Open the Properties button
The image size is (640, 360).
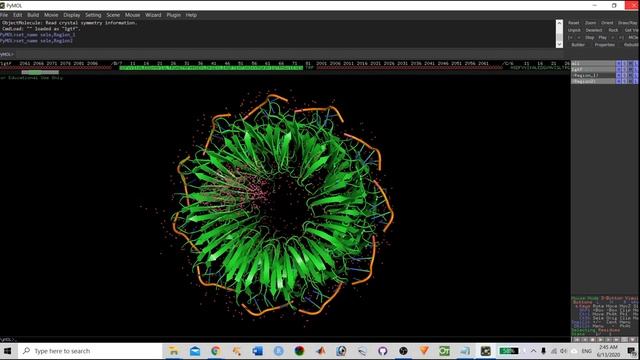[604, 44]
